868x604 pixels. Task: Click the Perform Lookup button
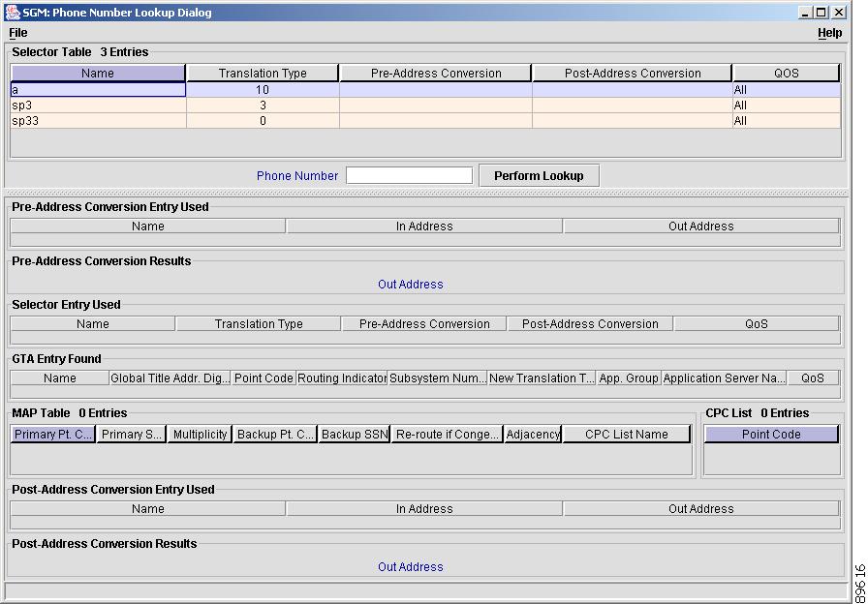[539, 176]
